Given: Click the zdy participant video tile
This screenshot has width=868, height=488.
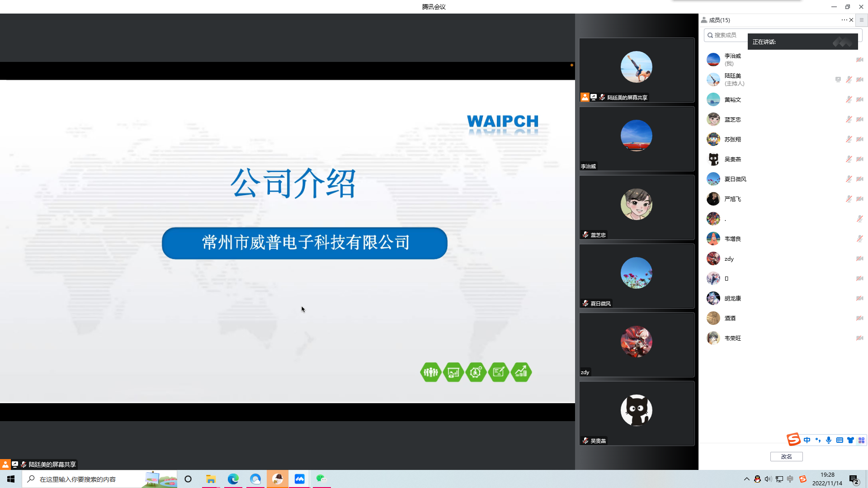Looking at the screenshot, I should [637, 344].
